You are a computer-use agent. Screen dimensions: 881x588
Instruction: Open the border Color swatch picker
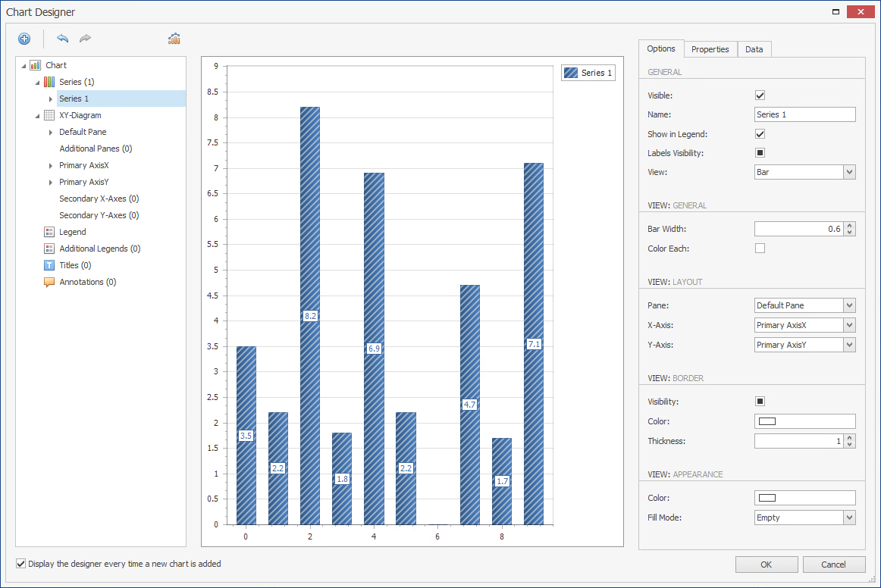(x=804, y=421)
